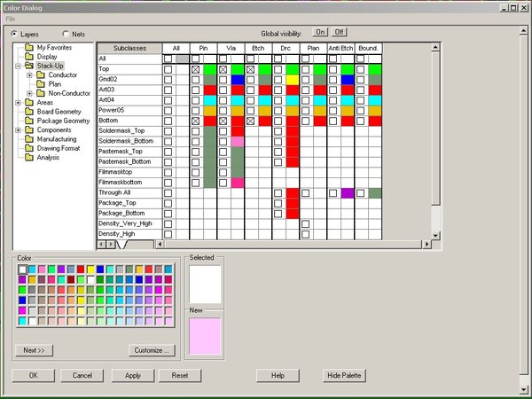Screen dimensions: 532x399
Task: Cancel the color dialog
Action: click(x=82, y=376)
